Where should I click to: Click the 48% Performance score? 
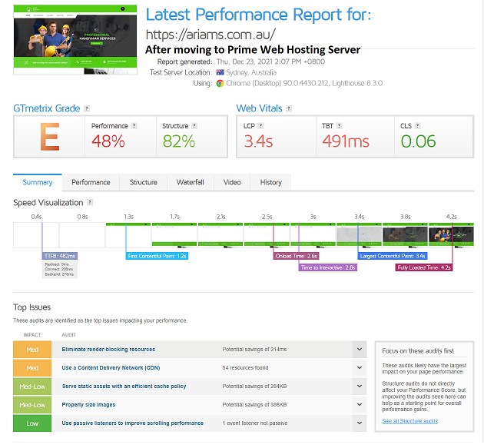[108, 141]
